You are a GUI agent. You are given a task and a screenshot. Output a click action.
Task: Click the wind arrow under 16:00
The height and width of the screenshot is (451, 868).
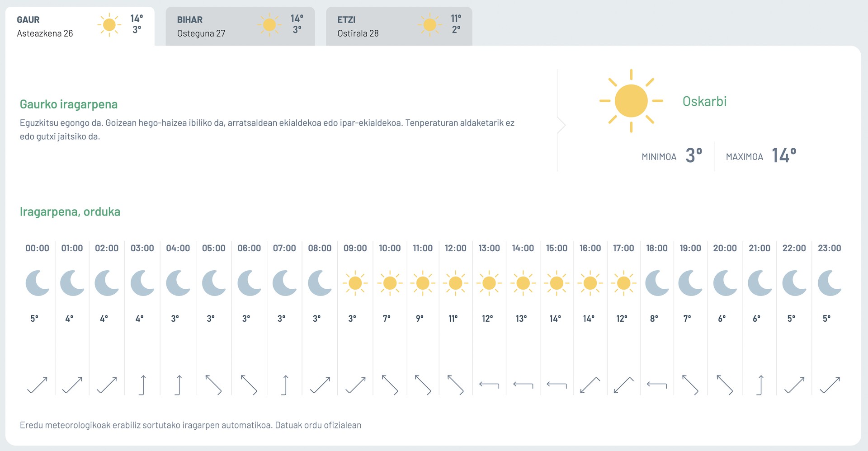click(590, 385)
